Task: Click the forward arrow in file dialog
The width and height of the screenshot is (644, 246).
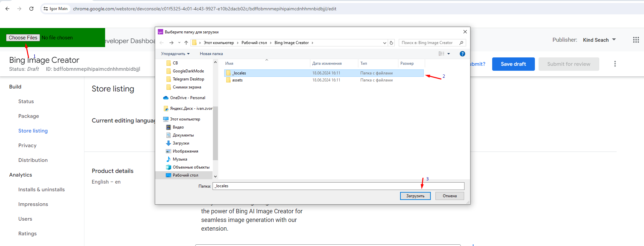Action: (171, 43)
